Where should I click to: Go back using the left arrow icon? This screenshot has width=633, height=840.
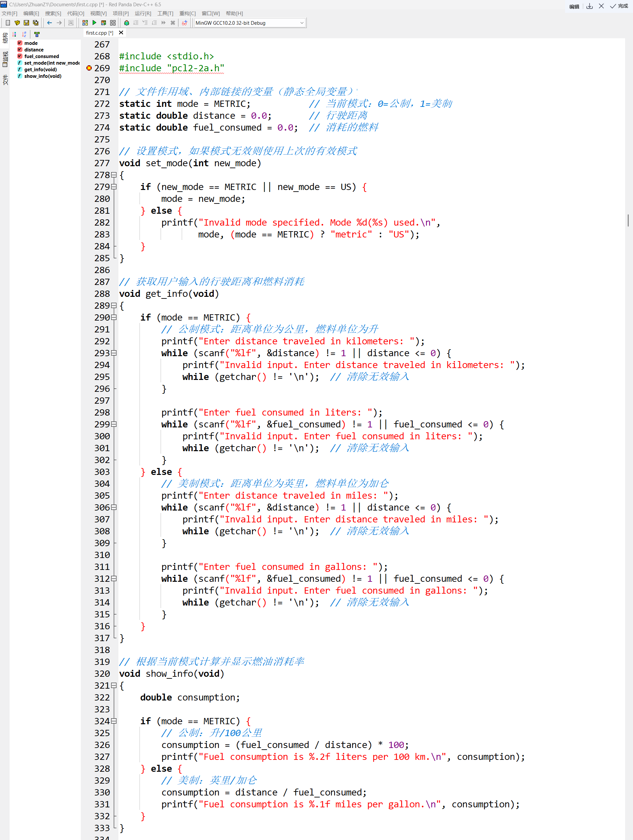pyautogui.click(x=49, y=23)
